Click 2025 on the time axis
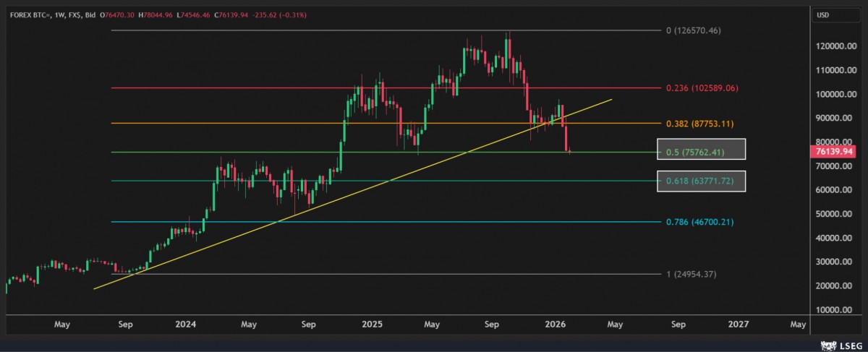This screenshot has height=352, width=868. coord(372,325)
